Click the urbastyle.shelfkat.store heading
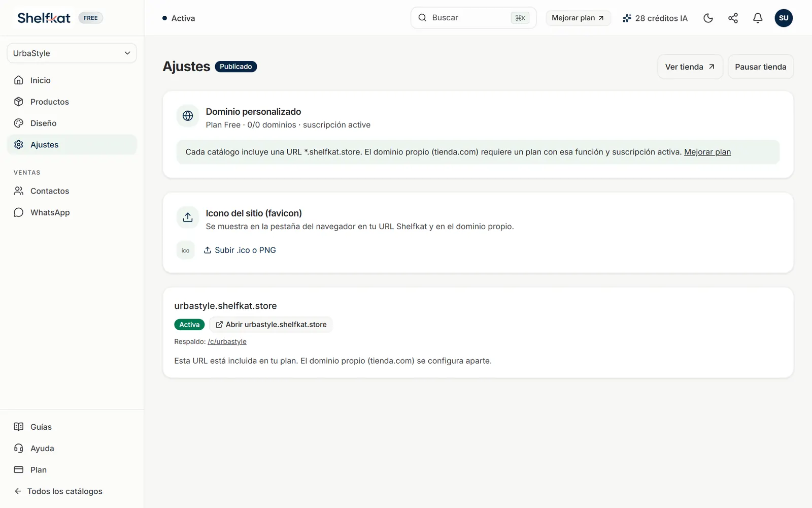The height and width of the screenshot is (508, 812). click(225, 306)
